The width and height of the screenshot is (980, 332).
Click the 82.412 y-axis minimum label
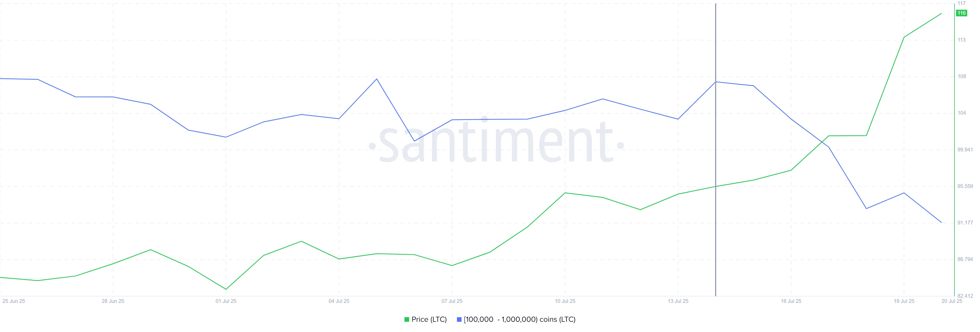(965, 296)
